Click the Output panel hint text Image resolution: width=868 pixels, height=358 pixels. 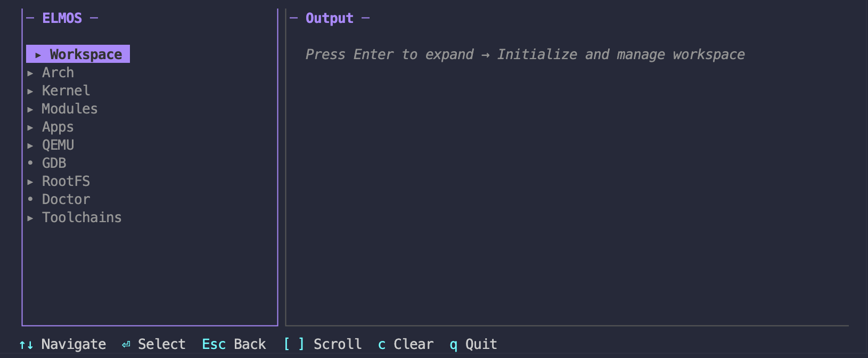(525, 54)
